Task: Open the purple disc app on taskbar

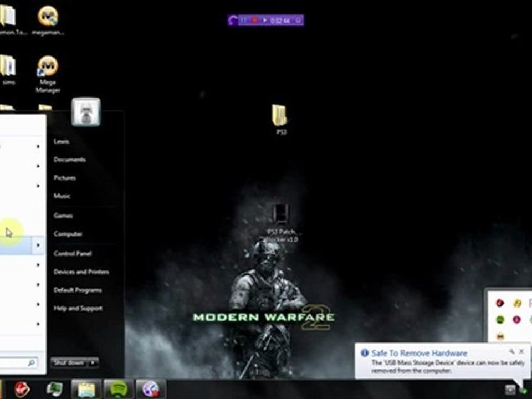Action: (151, 389)
